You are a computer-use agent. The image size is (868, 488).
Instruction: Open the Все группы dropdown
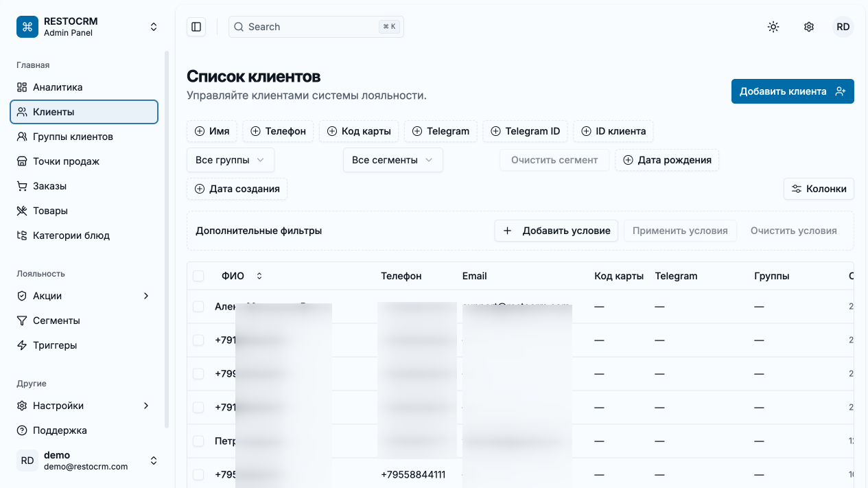(231, 160)
